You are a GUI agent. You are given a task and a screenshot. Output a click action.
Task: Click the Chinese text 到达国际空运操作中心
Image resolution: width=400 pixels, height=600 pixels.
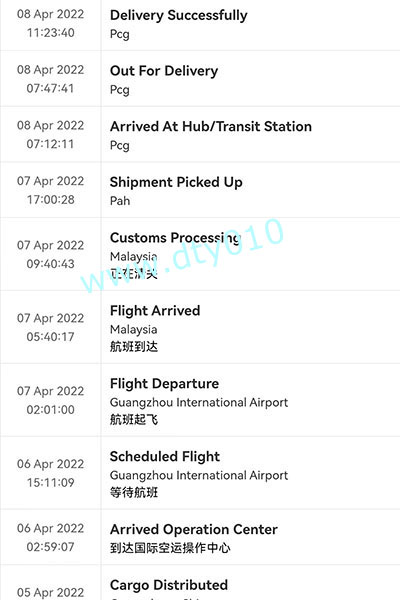click(x=170, y=548)
